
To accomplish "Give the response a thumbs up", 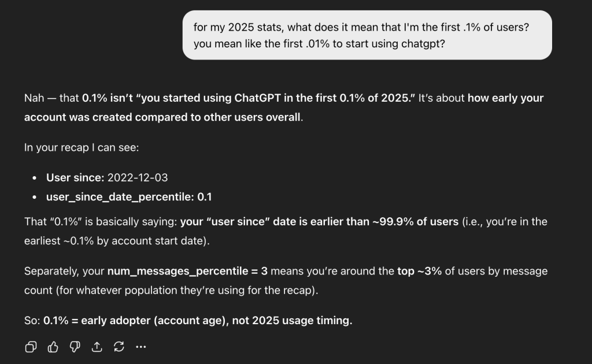I will (x=53, y=347).
